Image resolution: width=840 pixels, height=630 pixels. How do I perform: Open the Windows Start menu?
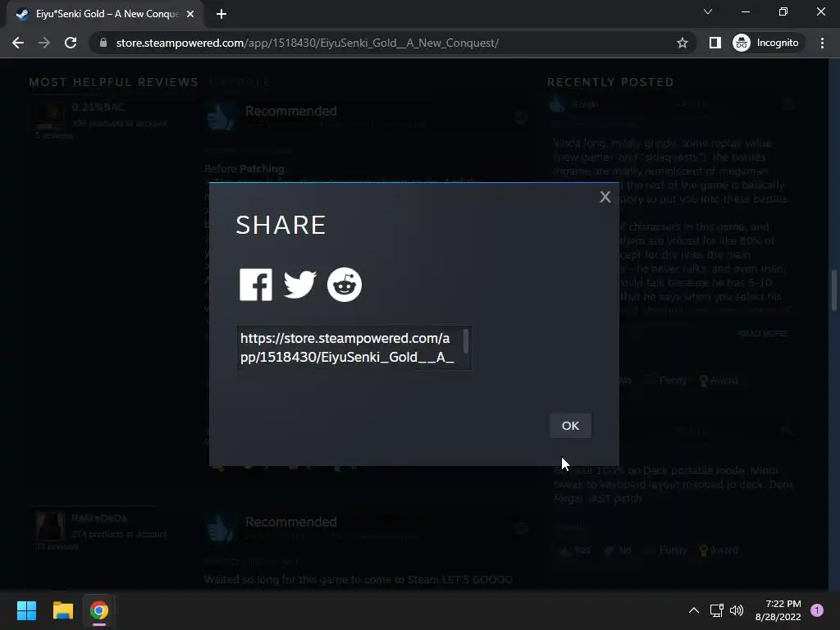26,610
